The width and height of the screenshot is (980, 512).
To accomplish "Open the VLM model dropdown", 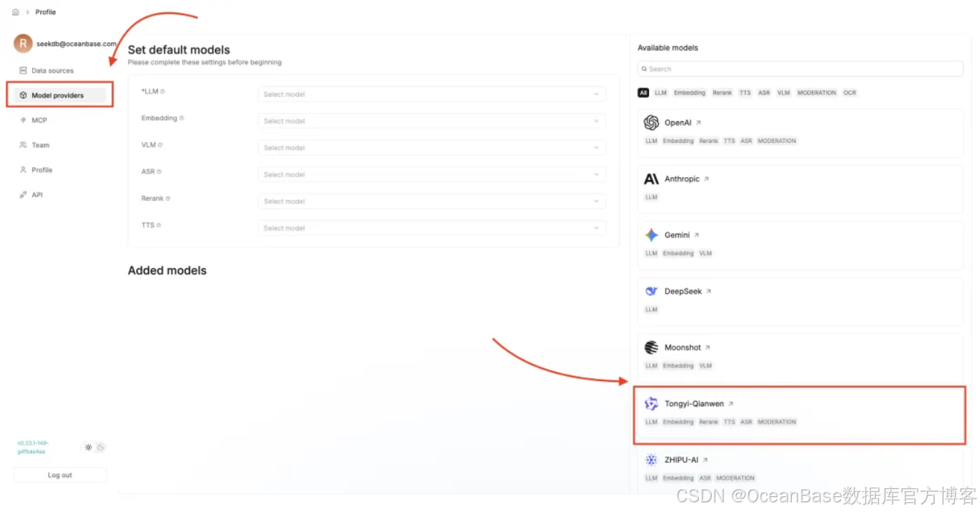I will pos(432,148).
